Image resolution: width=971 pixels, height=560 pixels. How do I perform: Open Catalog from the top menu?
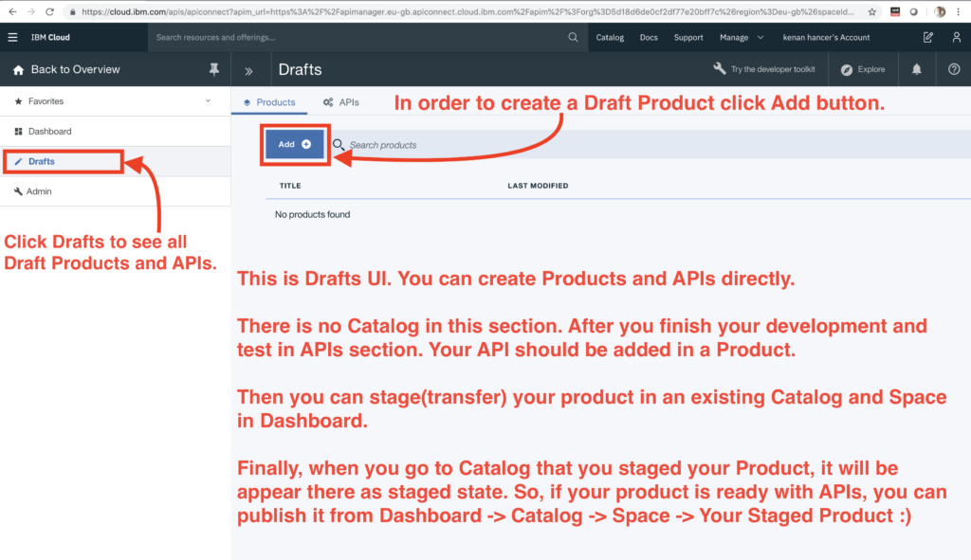click(610, 37)
